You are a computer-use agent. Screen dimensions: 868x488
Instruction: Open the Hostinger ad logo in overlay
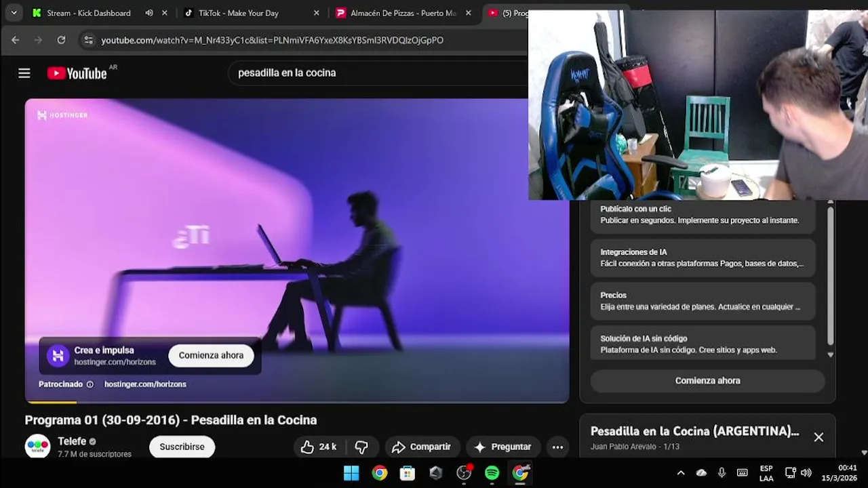coord(58,355)
